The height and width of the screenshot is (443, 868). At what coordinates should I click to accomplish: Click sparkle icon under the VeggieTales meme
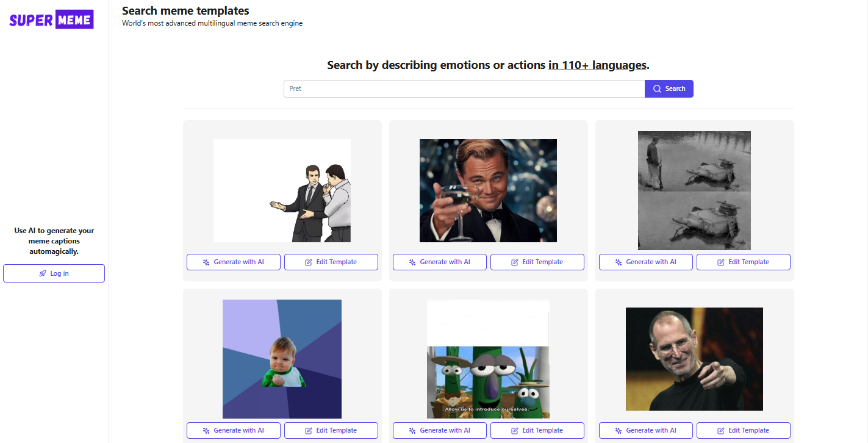click(x=412, y=431)
